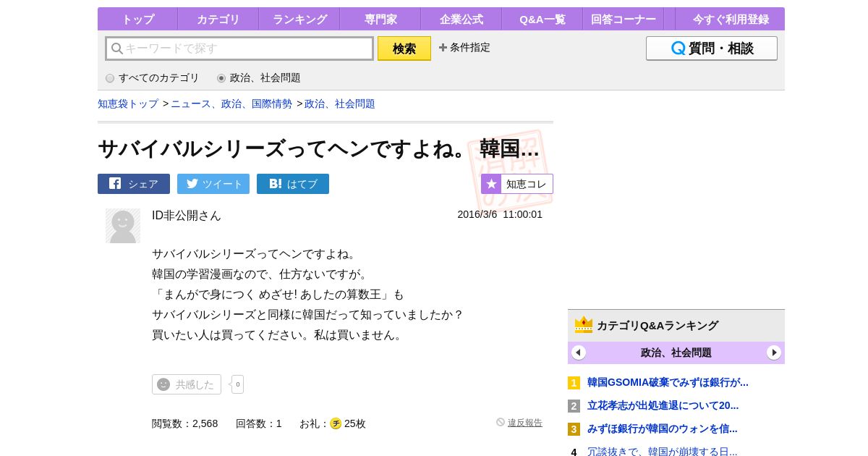Open the 専門家 tab

(x=380, y=20)
